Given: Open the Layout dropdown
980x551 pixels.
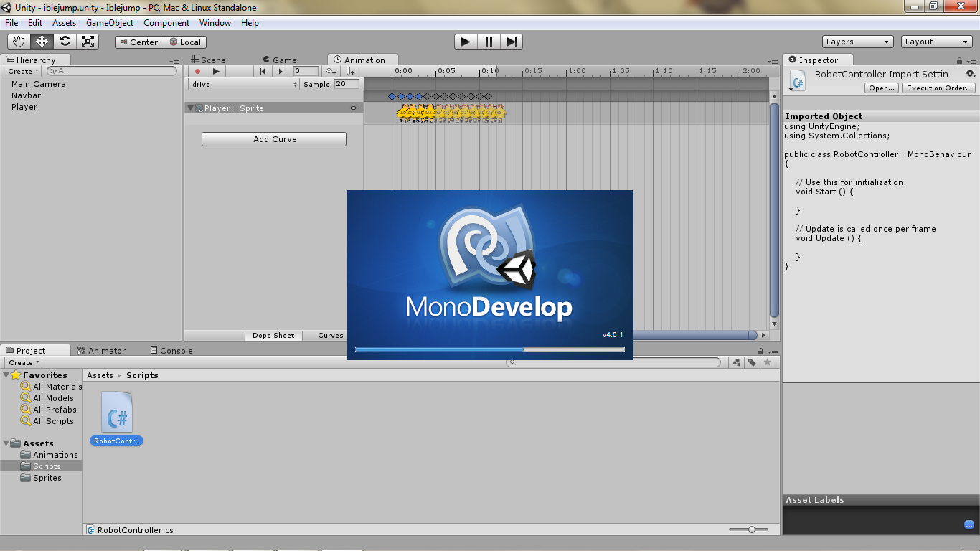Looking at the screenshot, I should 936,42.
